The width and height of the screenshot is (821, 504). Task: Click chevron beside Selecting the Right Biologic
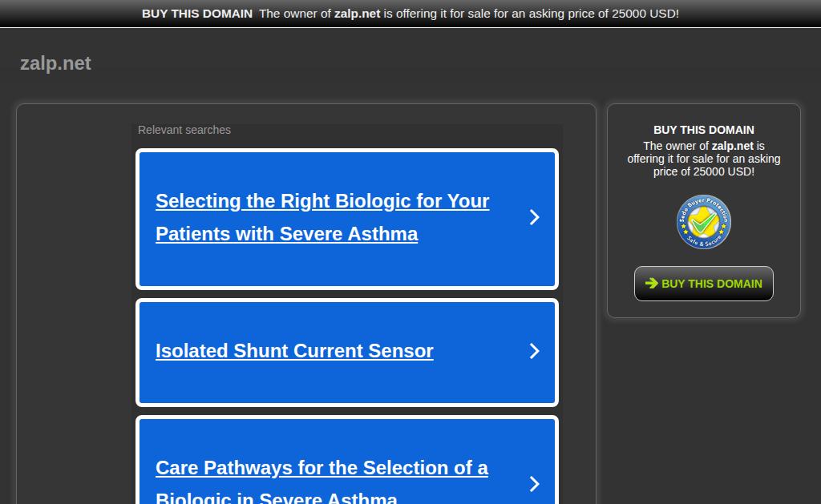[x=534, y=217]
